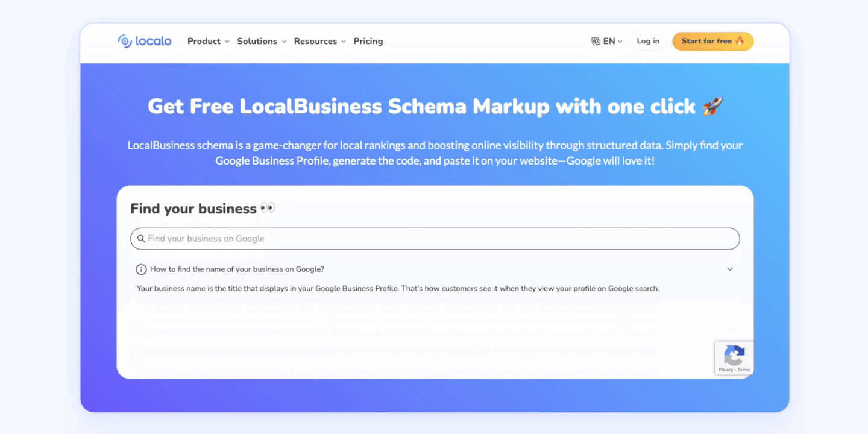This screenshot has height=434, width=868.
Task: Click the 'Find your business' heading
Action: click(203, 209)
